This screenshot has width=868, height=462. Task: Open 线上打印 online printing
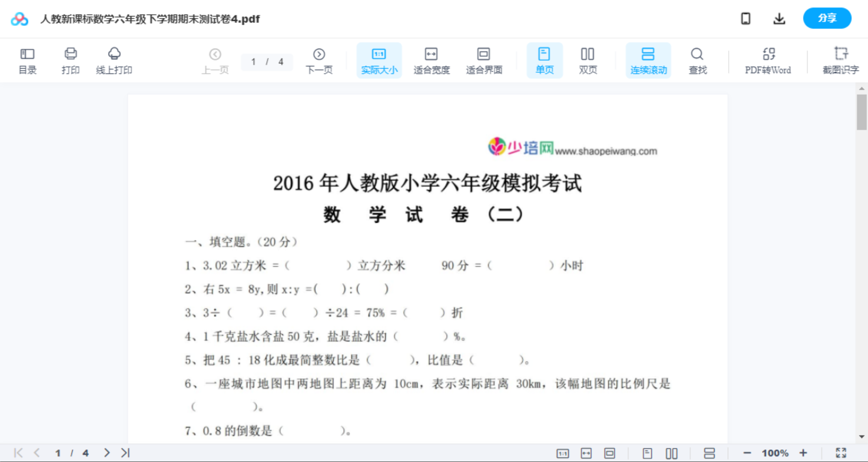[114, 60]
